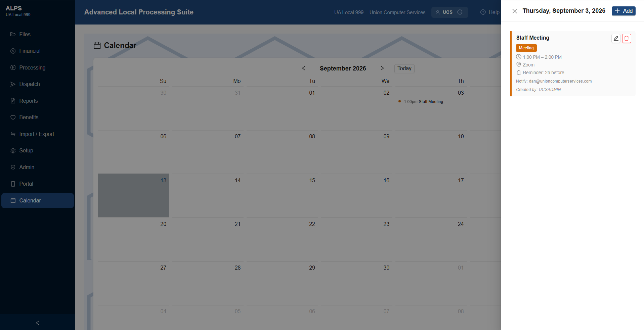Select September 13 in the calendar

coord(134,195)
